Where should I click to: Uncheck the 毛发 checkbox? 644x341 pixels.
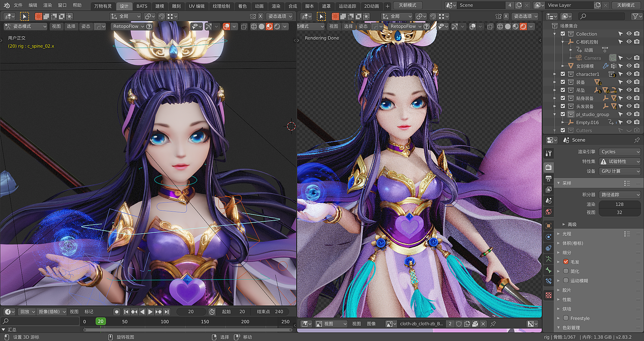click(x=566, y=262)
